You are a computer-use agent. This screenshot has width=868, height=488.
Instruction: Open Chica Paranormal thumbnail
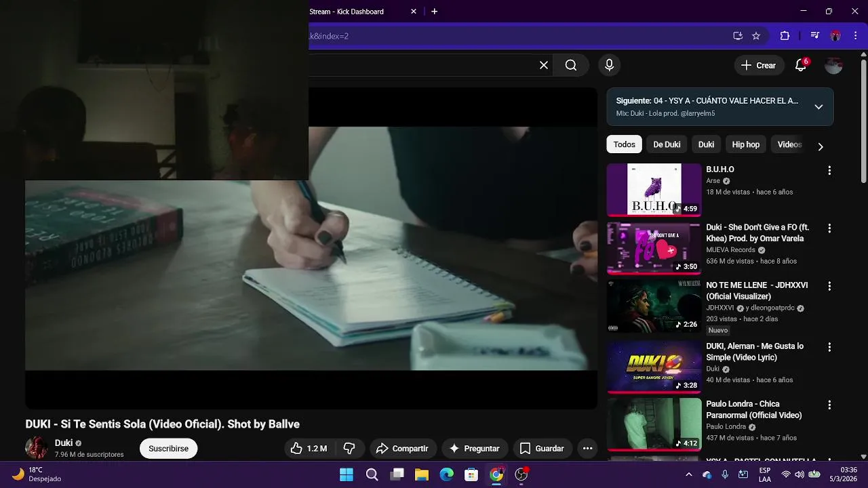click(x=654, y=424)
